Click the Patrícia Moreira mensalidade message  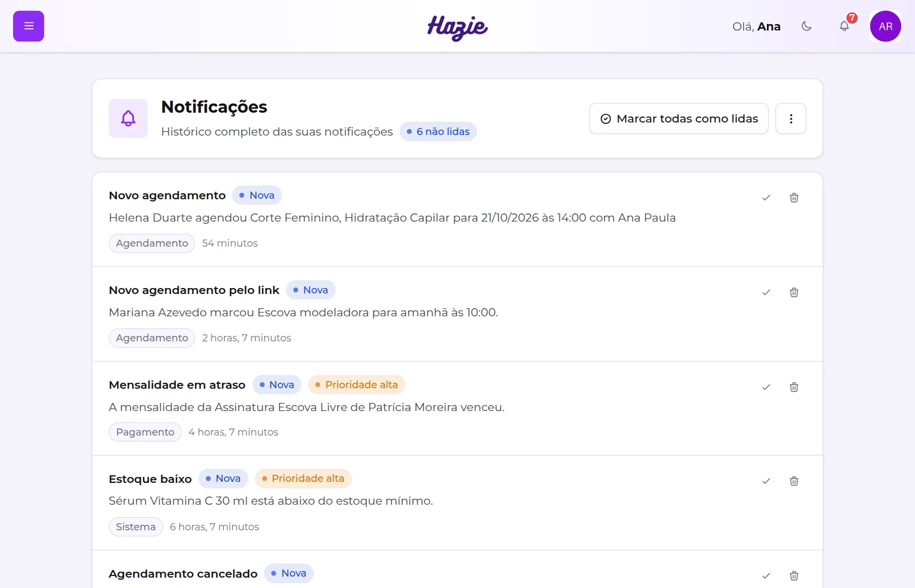pos(307,407)
